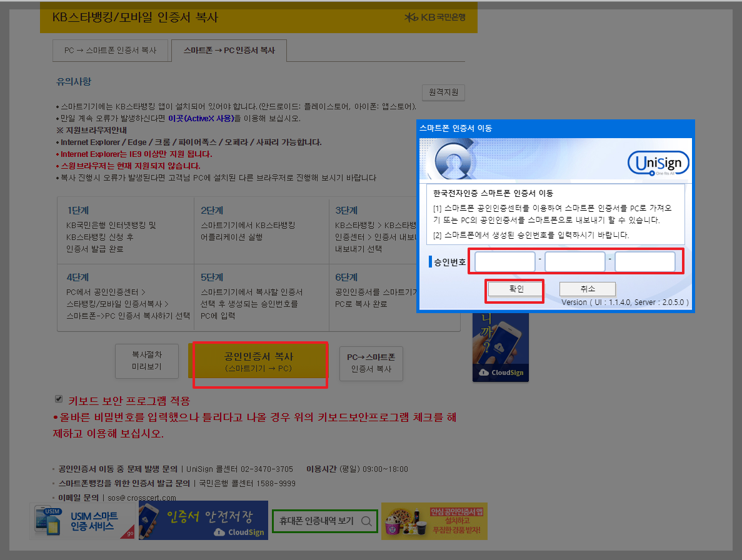Screen dimensions: 742x560
Task: Select the 4단계 step heading
Action: click(x=78, y=277)
